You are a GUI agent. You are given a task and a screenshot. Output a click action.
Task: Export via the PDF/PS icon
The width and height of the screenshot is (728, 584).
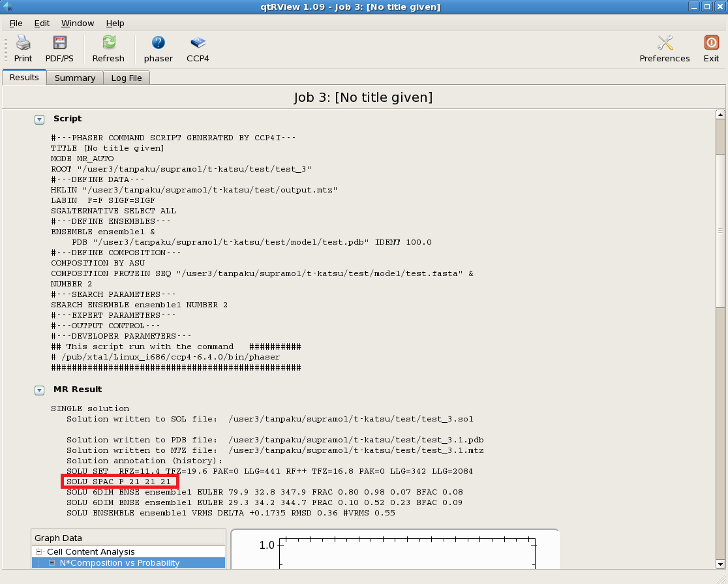59,43
